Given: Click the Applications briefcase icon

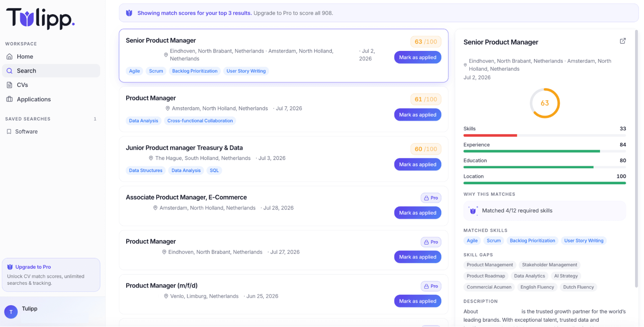Looking at the screenshot, I should tap(10, 99).
